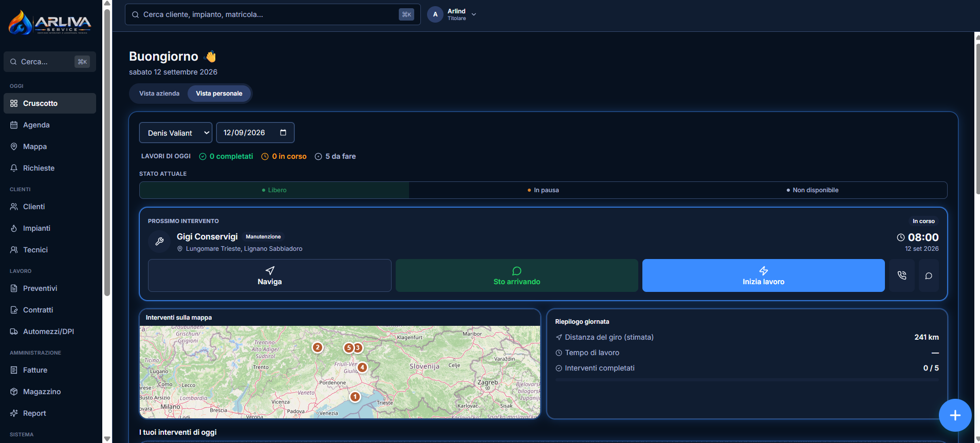Click the Interventi completati row
Image resolution: width=980 pixels, height=443 pixels.
pos(747,368)
